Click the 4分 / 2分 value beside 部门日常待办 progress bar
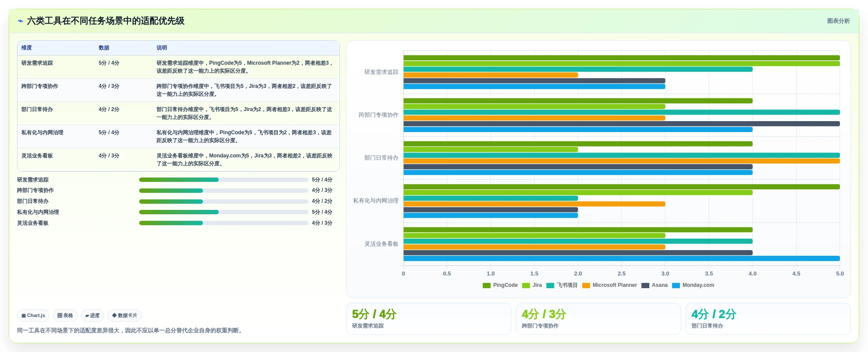This screenshot has height=352, width=868. (322, 202)
